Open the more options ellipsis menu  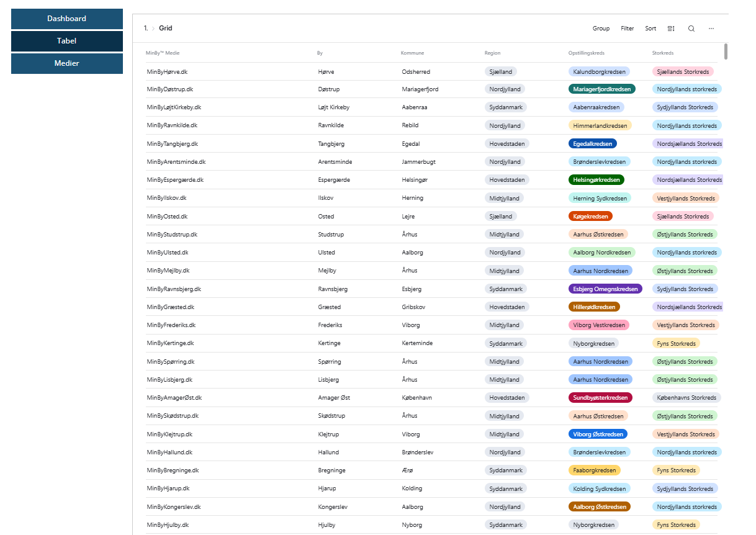(x=711, y=29)
